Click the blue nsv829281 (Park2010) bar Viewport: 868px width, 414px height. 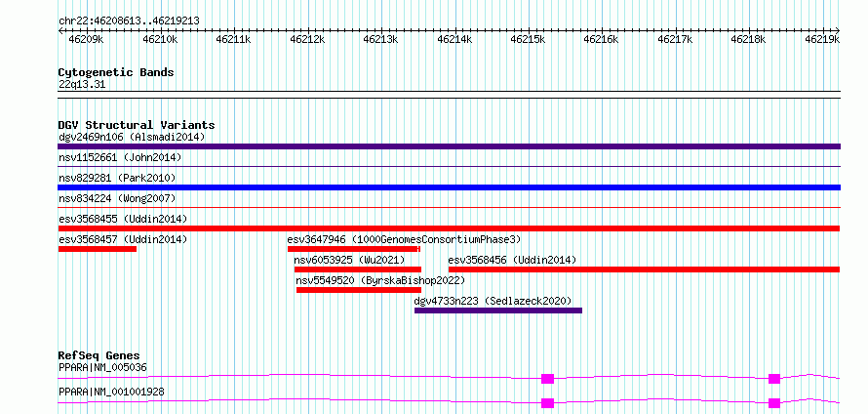(449, 187)
